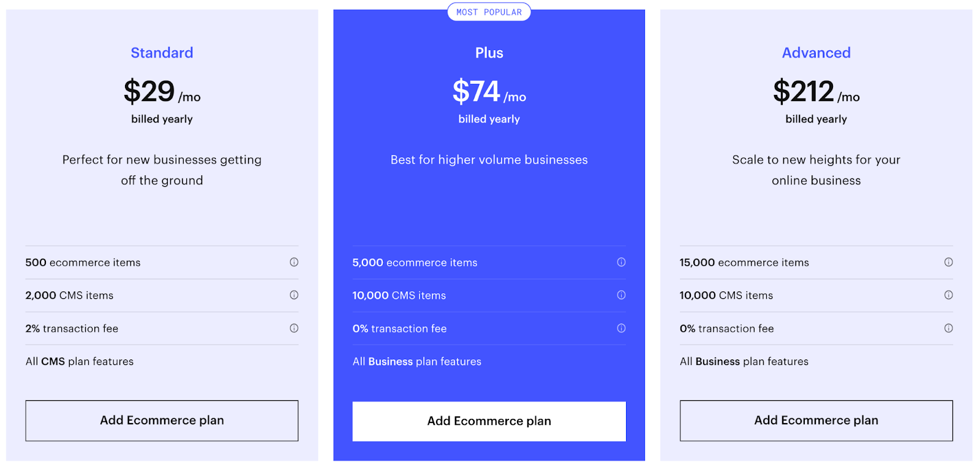The width and height of the screenshot is (980, 469).
Task: Add the Advanced Ecommerce plan
Action: click(x=815, y=421)
